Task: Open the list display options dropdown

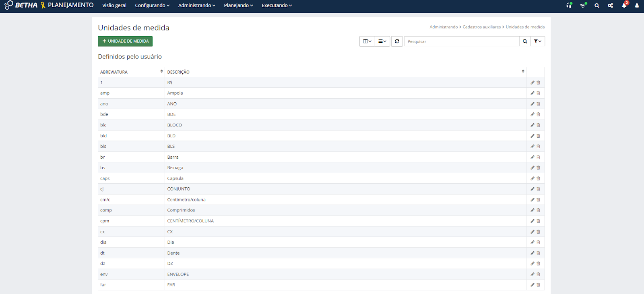Action: pyautogui.click(x=382, y=41)
